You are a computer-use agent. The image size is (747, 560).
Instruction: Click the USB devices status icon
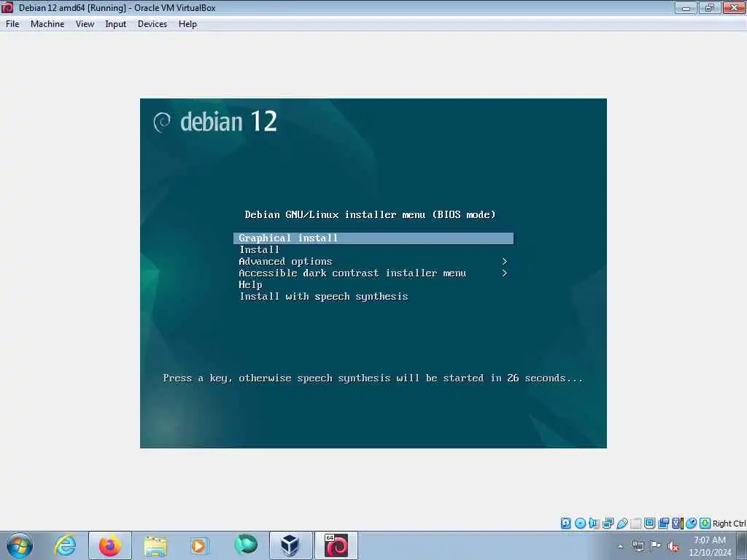(622, 524)
